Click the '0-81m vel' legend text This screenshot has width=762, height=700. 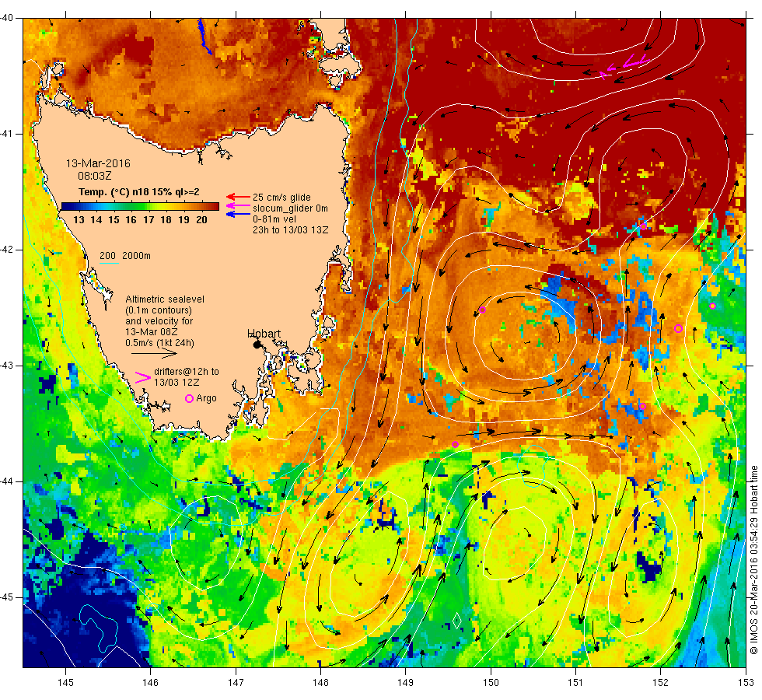point(274,219)
